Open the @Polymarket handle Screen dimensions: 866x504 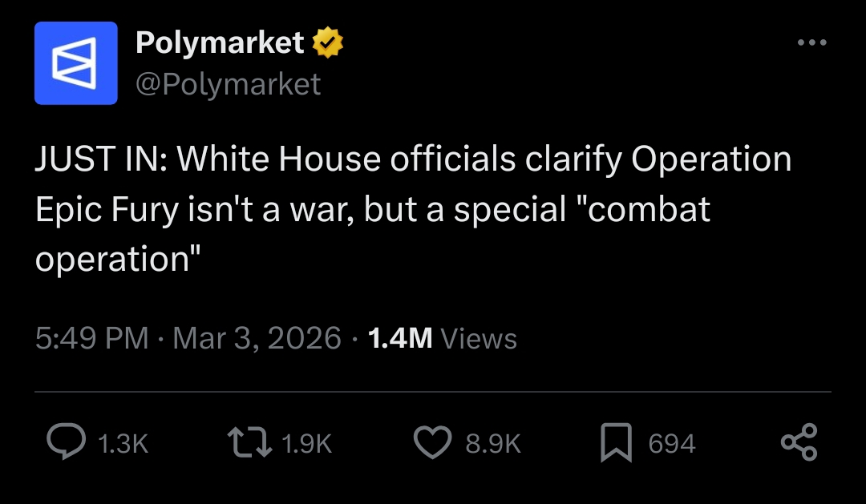[x=229, y=83]
